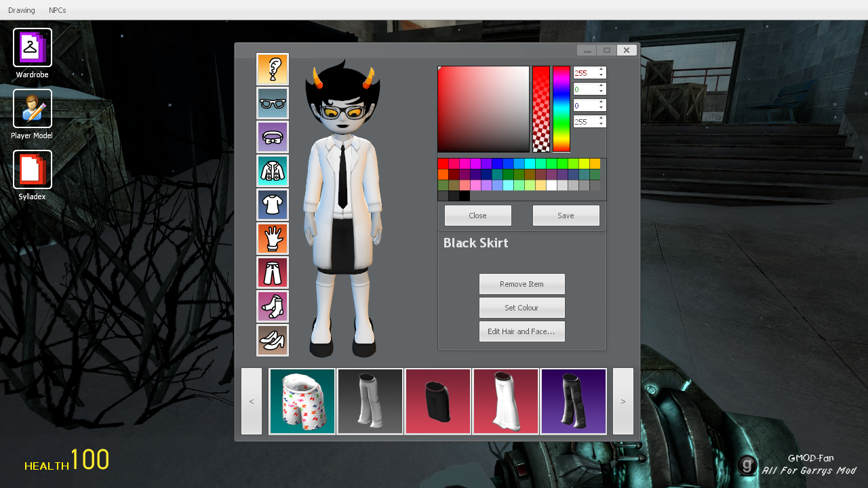This screenshot has height=488, width=868.
Task: Open the Player Model desktop icon
Action: tap(33, 108)
